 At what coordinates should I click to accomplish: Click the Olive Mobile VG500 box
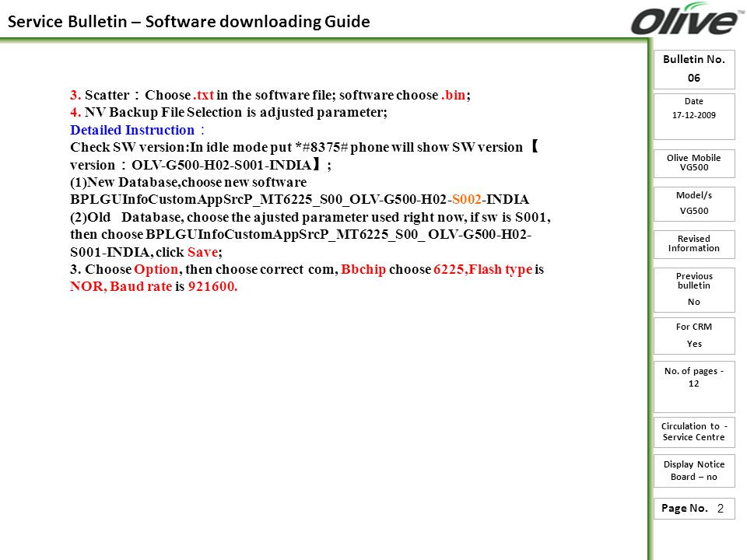pos(694,163)
